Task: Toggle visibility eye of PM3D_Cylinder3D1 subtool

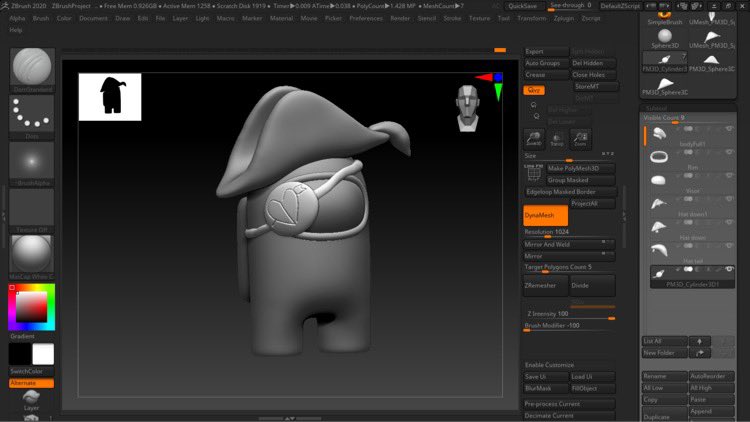Action: click(728, 269)
